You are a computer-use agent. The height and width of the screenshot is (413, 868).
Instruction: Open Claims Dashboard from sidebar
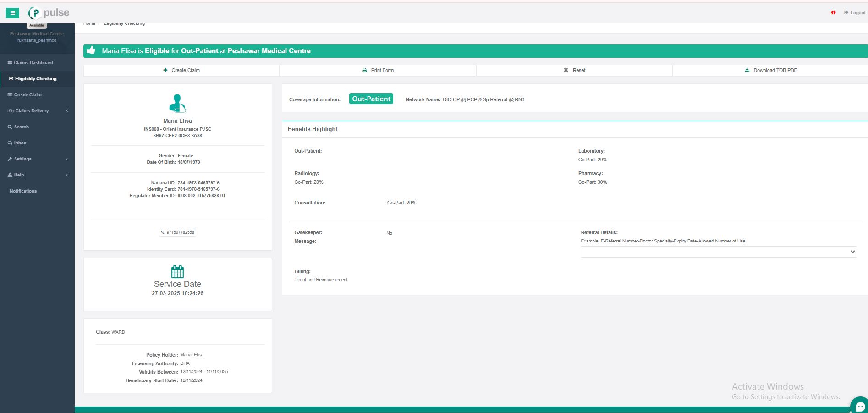[x=33, y=63]
